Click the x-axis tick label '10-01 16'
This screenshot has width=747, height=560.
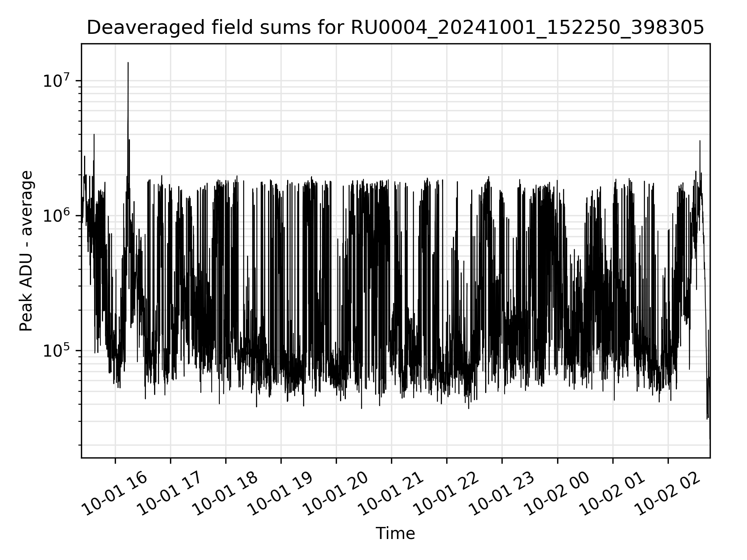pyautogui.click(x=115, y=494)
